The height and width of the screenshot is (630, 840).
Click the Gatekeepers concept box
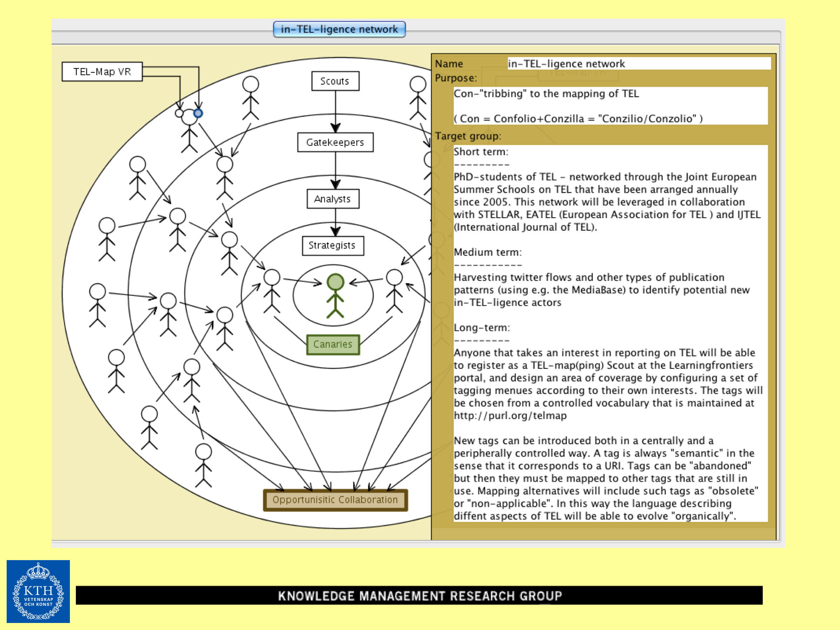pyautogui.click(x=335, y=143)
